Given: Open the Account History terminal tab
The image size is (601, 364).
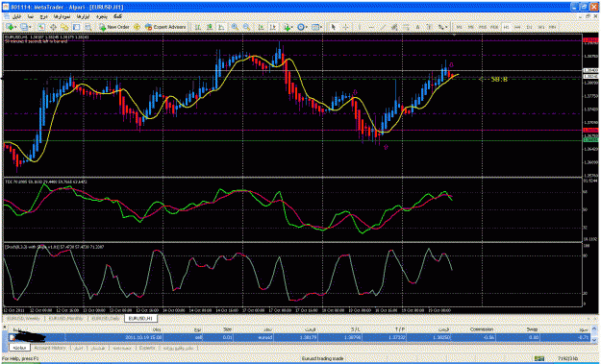Looking at the screenshot, I should (x=50, y=348).
